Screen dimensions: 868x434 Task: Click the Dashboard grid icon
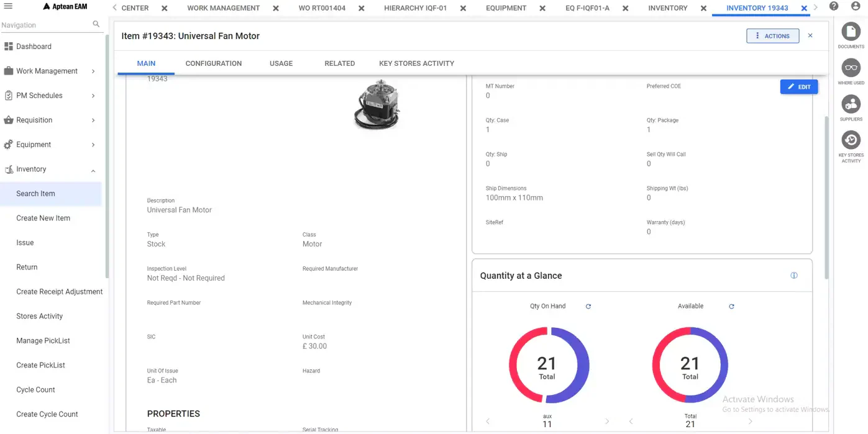pyautogui.click(x=9, y=47)
